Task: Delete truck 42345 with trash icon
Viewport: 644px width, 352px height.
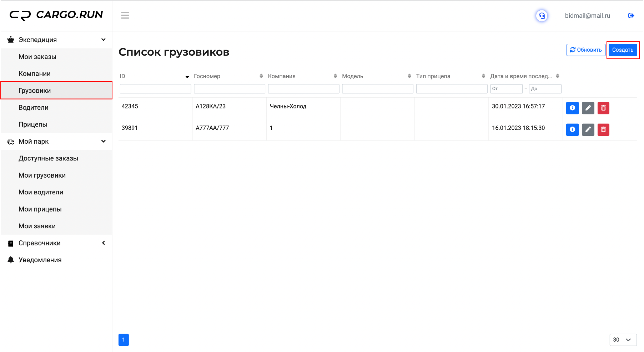Action: point(603,108)
